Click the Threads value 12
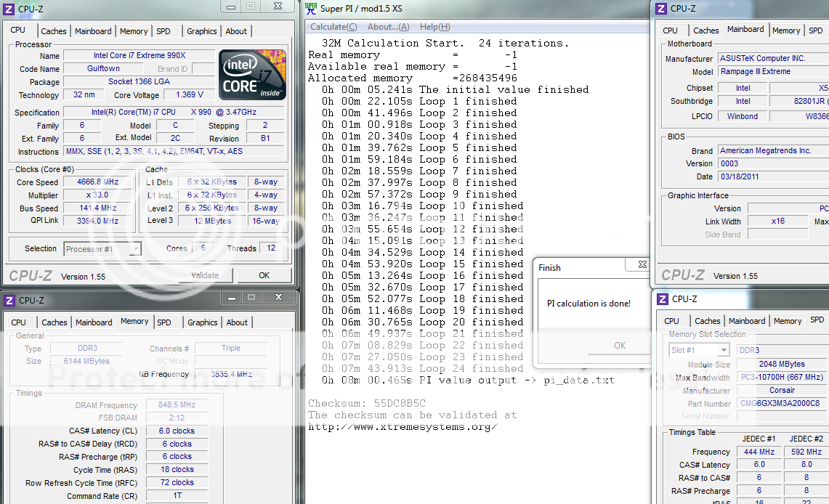 (271, 248)
